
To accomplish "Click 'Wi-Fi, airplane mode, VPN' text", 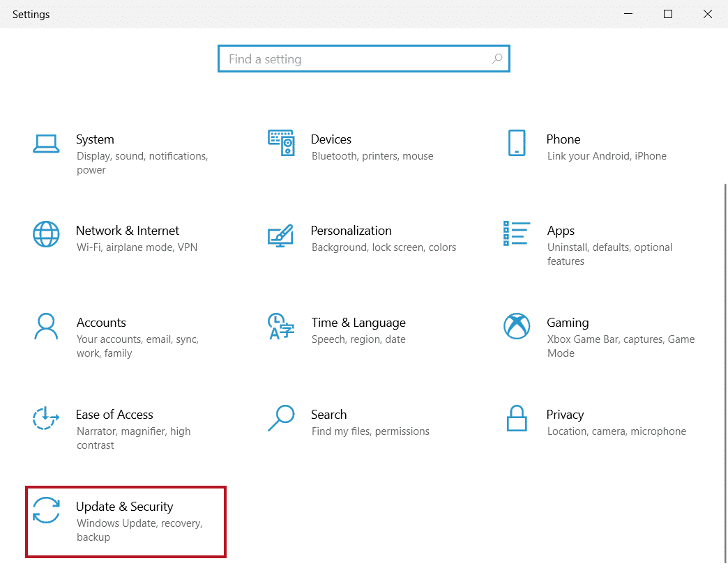I will click(137, 247).
